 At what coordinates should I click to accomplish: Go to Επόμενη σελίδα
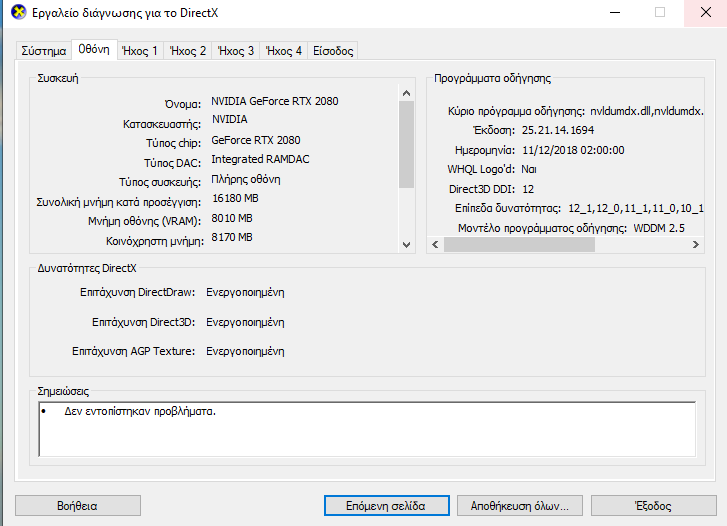click(x=386, y=506)
